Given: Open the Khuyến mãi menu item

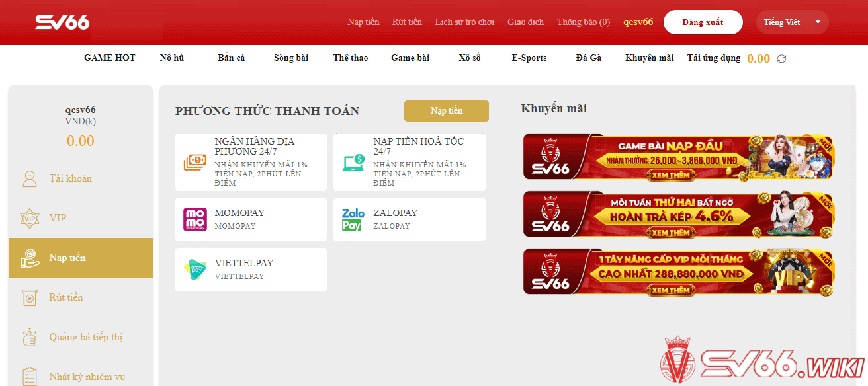Looking at the screenshot, I should coord(650,58).
